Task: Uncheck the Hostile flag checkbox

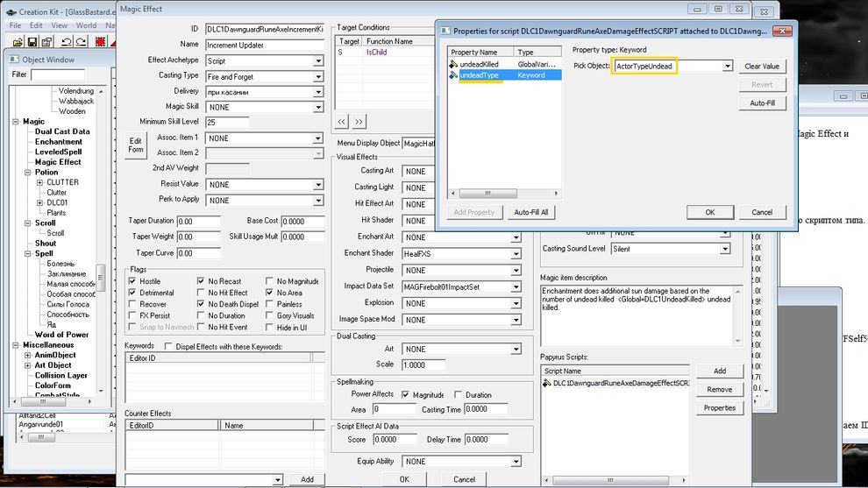Action: pyautogui.click(x=132, y=281)
